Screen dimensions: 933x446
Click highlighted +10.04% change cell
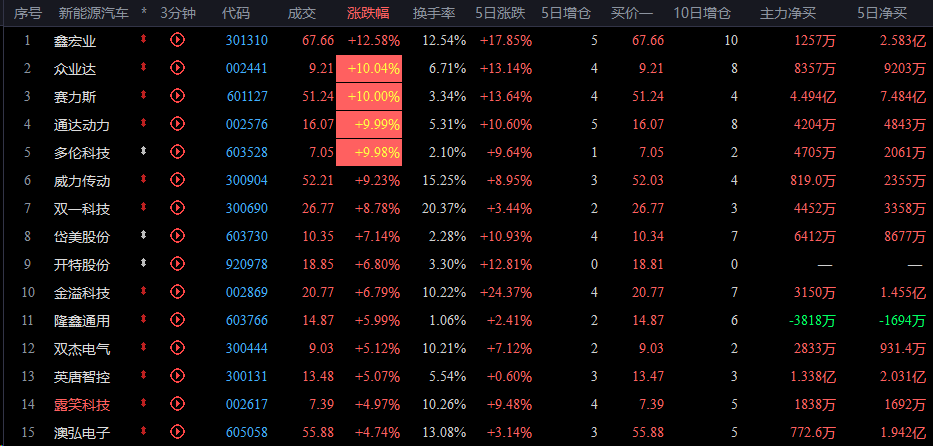click(369, 68)
